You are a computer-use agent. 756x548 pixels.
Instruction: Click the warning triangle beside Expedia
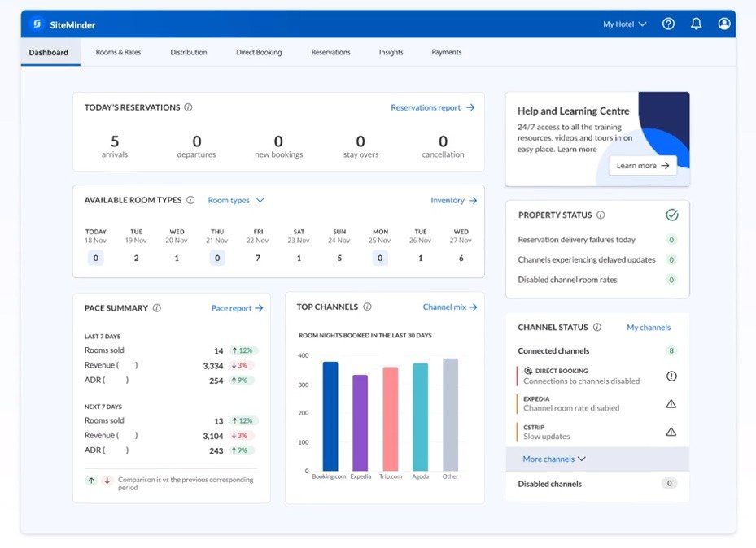(670, 403)
